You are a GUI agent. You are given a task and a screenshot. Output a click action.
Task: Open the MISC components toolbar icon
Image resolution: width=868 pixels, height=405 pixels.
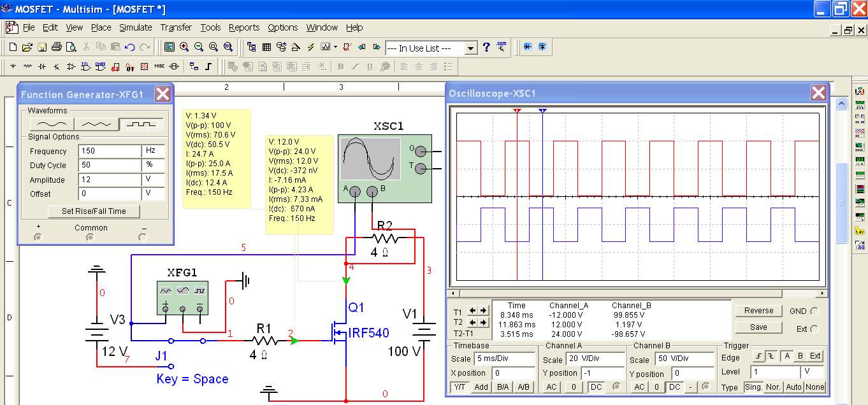pyautogui.click(x=159, y=66)
